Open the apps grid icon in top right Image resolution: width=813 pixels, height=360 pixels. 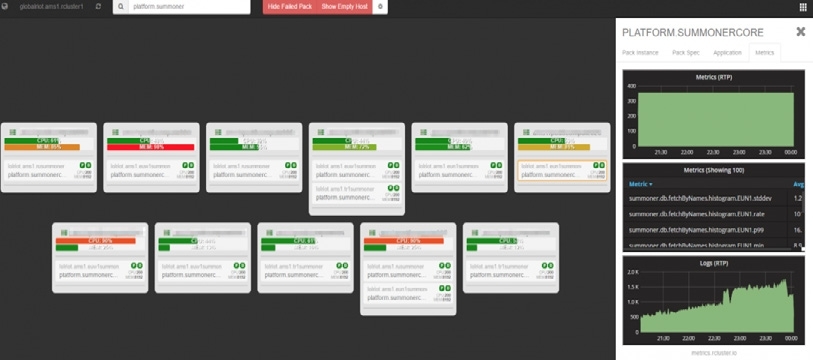click(803, 7)
